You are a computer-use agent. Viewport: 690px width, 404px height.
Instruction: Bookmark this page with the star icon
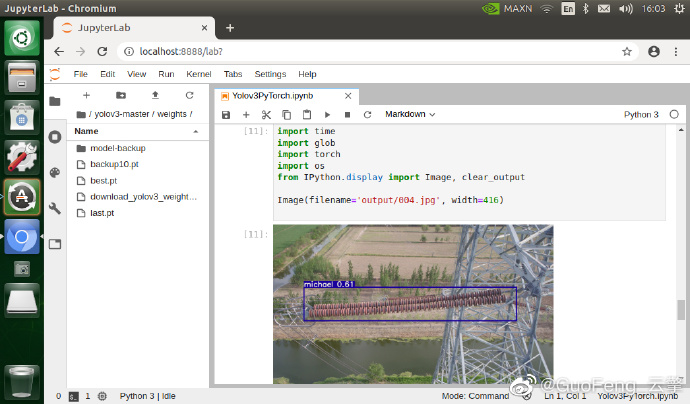[x=627, y=51]
